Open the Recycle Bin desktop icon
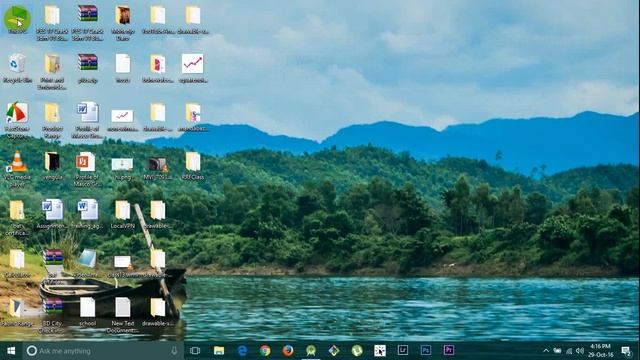 (17, 69)
